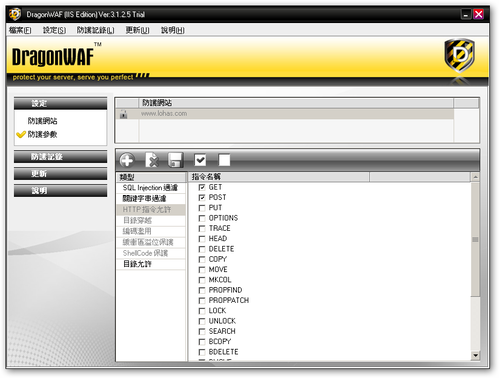The image size is (499, 378).
Task: Open the 說明(H) menu
Action: coord(173,30)
